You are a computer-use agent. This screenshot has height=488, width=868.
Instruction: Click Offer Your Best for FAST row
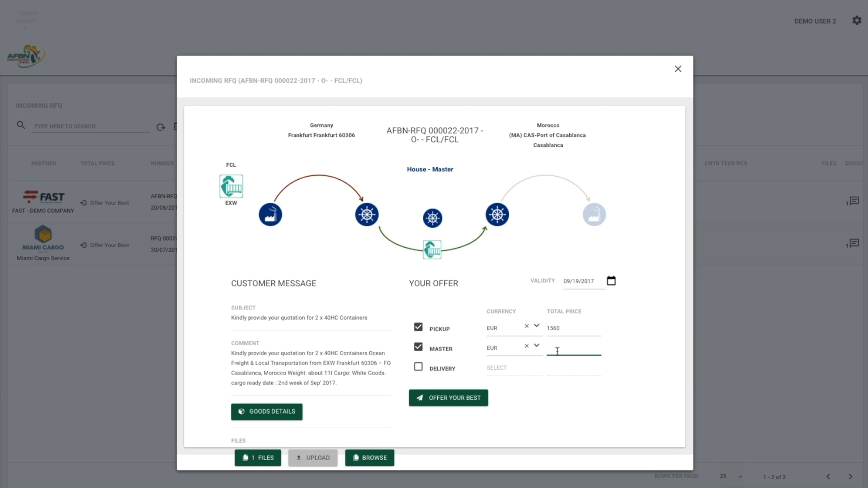coord(105,203)
